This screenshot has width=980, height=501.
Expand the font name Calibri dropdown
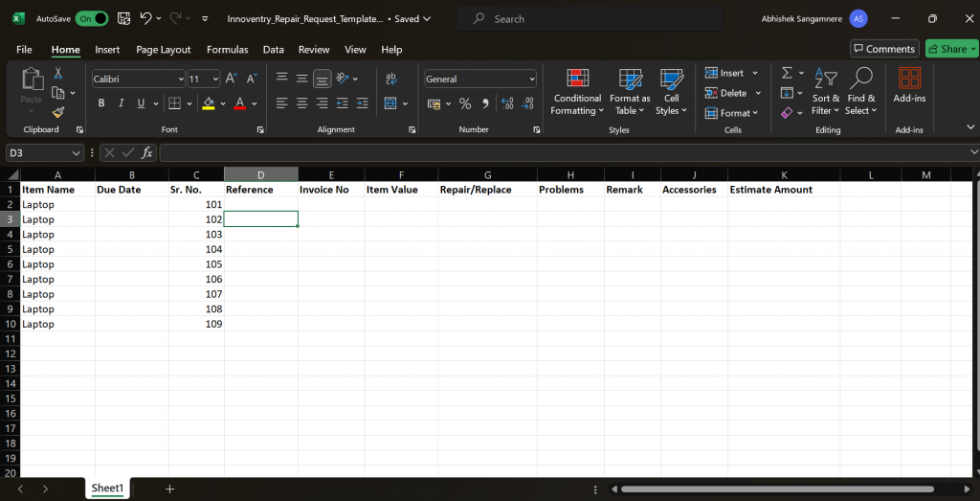pos(181,79)
